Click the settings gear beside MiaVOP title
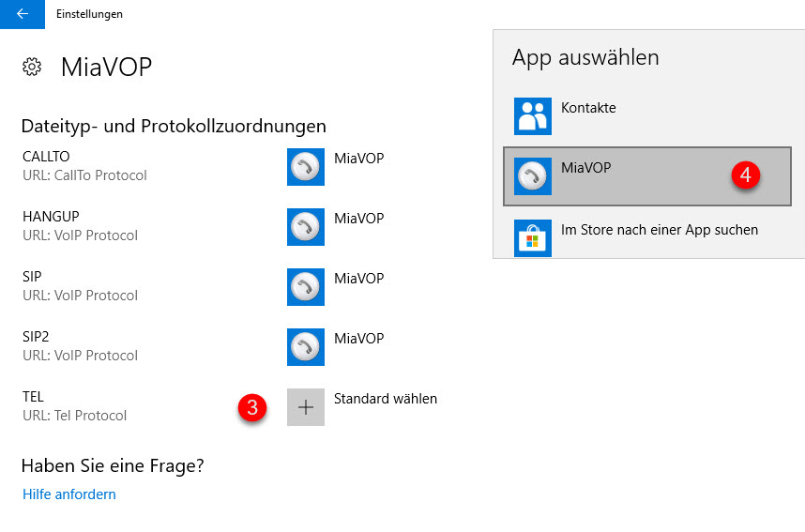 pos(32,67)
